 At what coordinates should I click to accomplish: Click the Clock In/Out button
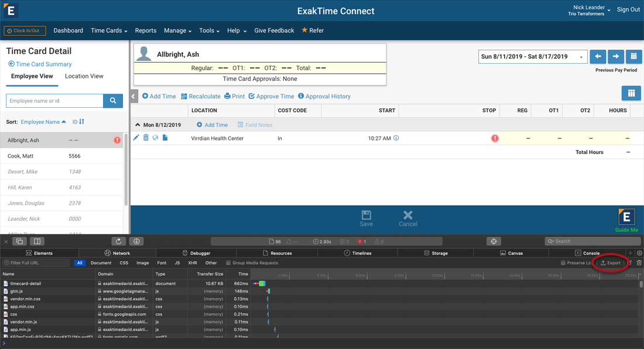[25, 31]
